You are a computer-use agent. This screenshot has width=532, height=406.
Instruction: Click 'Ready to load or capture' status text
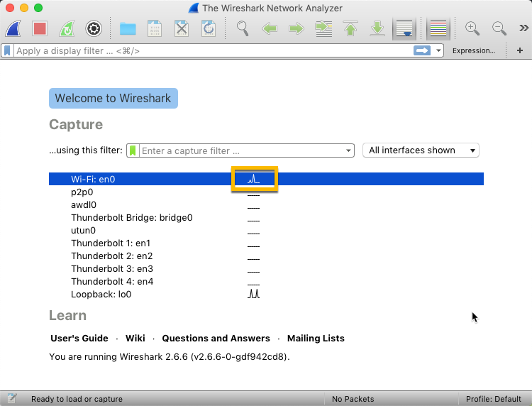77,399
